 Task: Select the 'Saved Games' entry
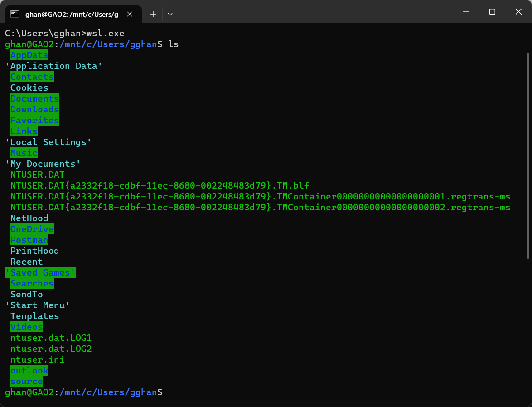coord(40,272)
